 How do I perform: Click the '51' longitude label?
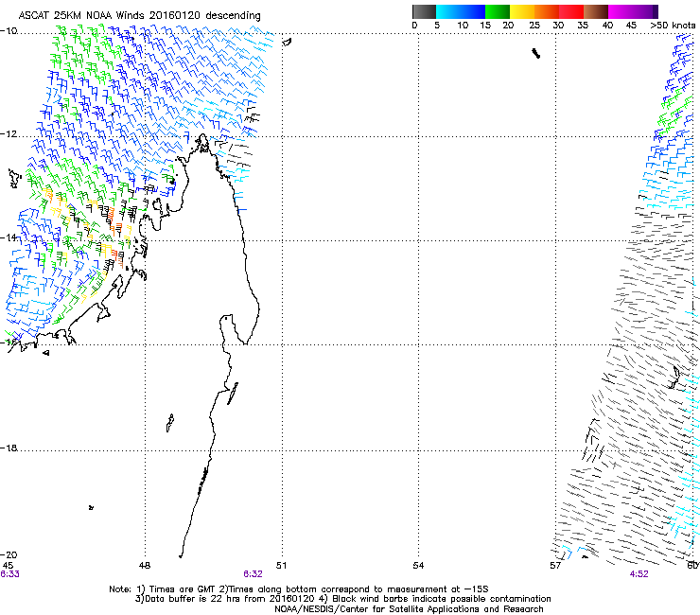pos(281,566)
